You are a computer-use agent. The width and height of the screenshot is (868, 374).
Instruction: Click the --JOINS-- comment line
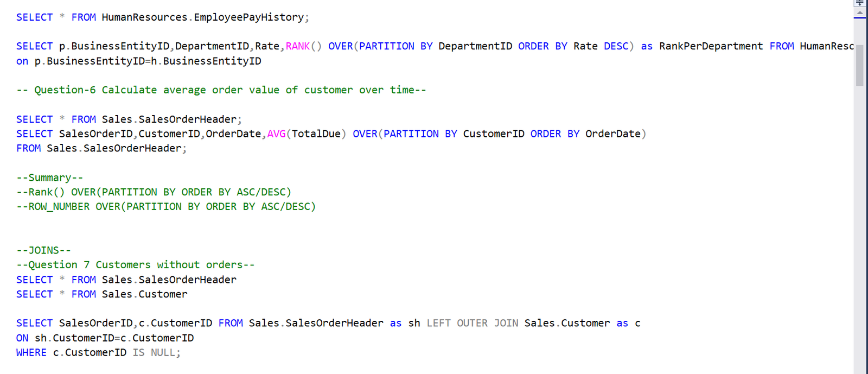(43, 250)
